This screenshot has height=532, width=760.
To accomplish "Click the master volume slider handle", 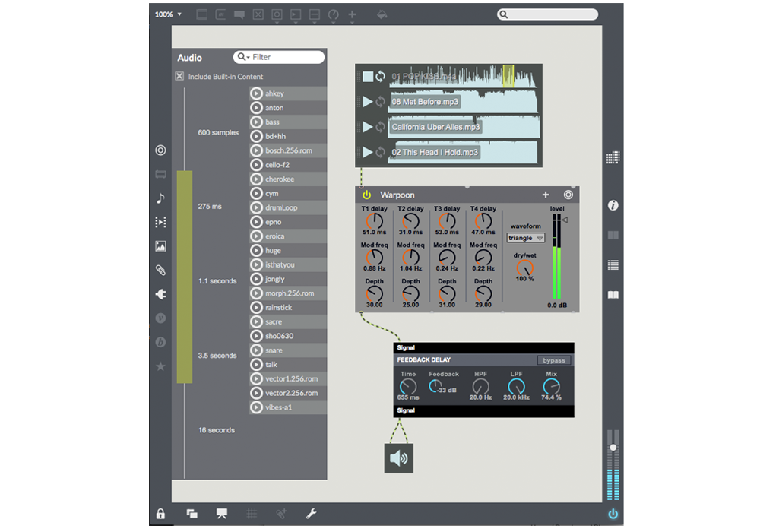I will coord(613,448).
